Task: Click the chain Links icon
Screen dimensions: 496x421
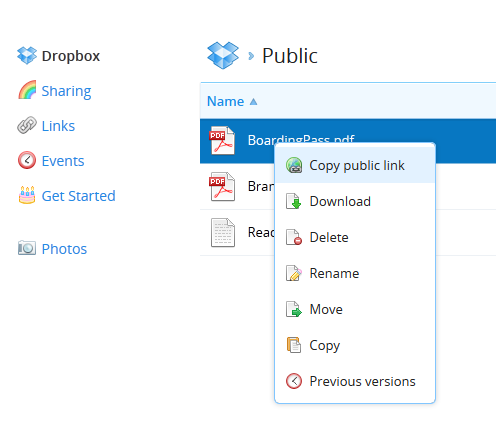Action: coord(27,125)
